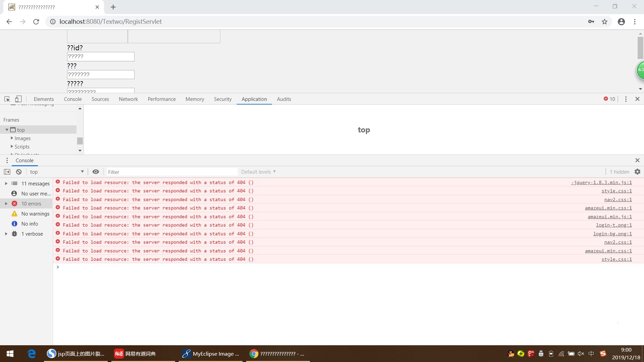The width and height of the screenshot is (644, 362).
Task: Toggle the device toolbar icon
Action: (x=18, y=99)
